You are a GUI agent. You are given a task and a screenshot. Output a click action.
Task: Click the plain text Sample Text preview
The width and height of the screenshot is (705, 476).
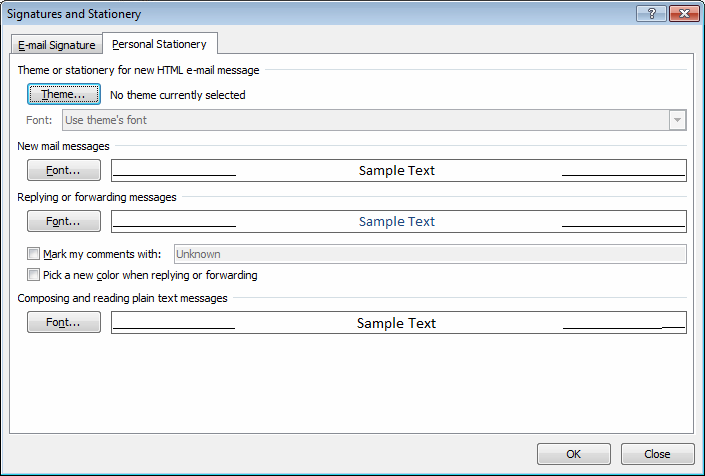398,322
